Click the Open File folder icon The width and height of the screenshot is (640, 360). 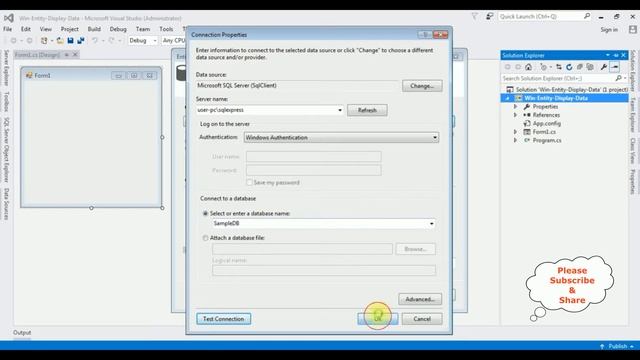coord(60,40)
